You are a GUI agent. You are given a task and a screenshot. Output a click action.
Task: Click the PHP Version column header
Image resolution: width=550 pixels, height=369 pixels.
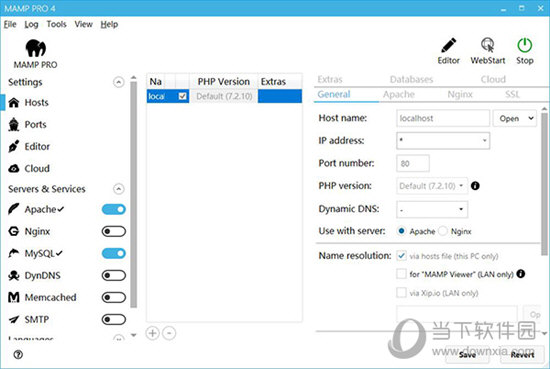click(x=224, y=82)
